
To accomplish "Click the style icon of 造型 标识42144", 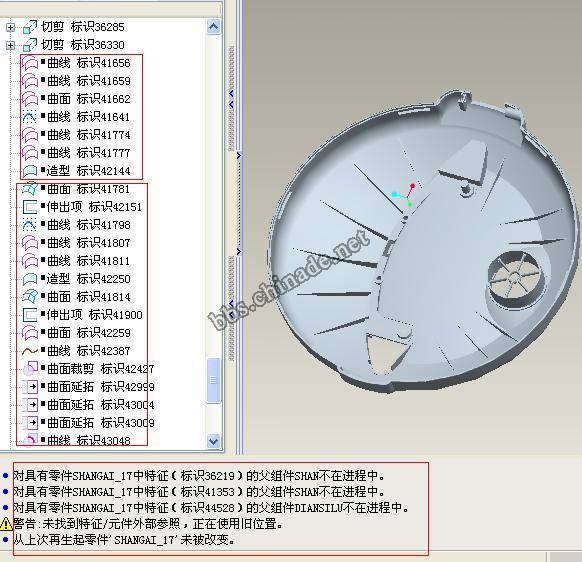I will pyautogui.click(x=30, y=171).
